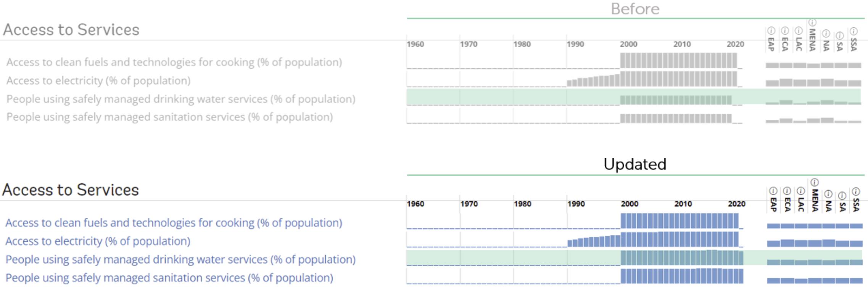The height and width of the screenshot is (291, 868).
Task: Open the SSA info icon in the Before chart
Action: (853, 31)
